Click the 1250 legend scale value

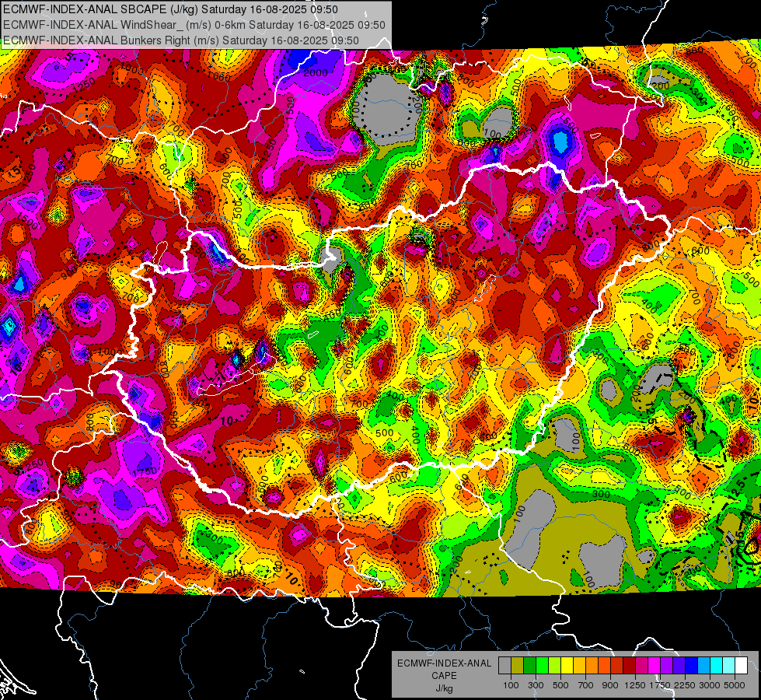635,685
